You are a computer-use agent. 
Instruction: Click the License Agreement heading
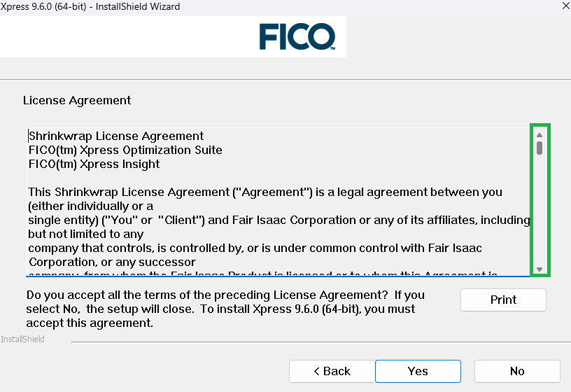tap(77, 100)
